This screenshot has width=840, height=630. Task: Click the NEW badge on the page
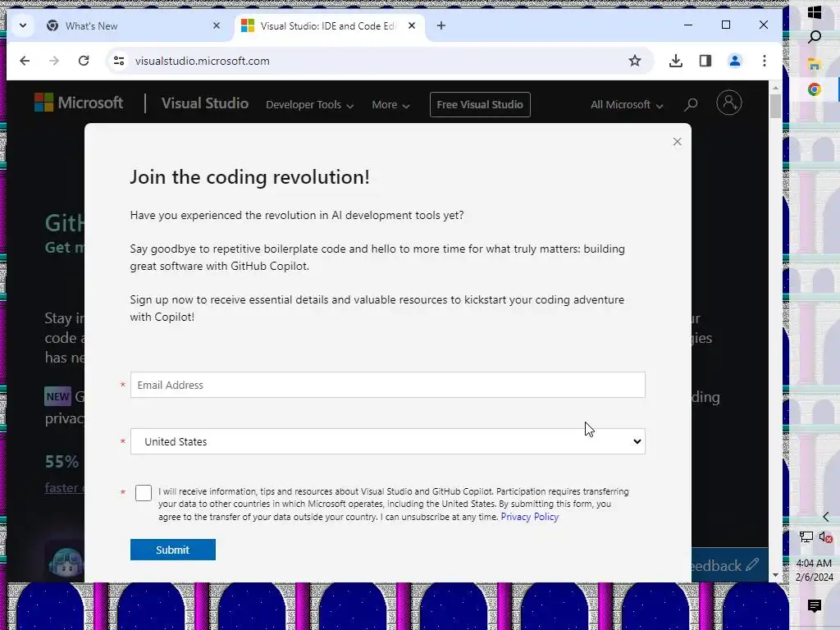(x=58, y=396)
